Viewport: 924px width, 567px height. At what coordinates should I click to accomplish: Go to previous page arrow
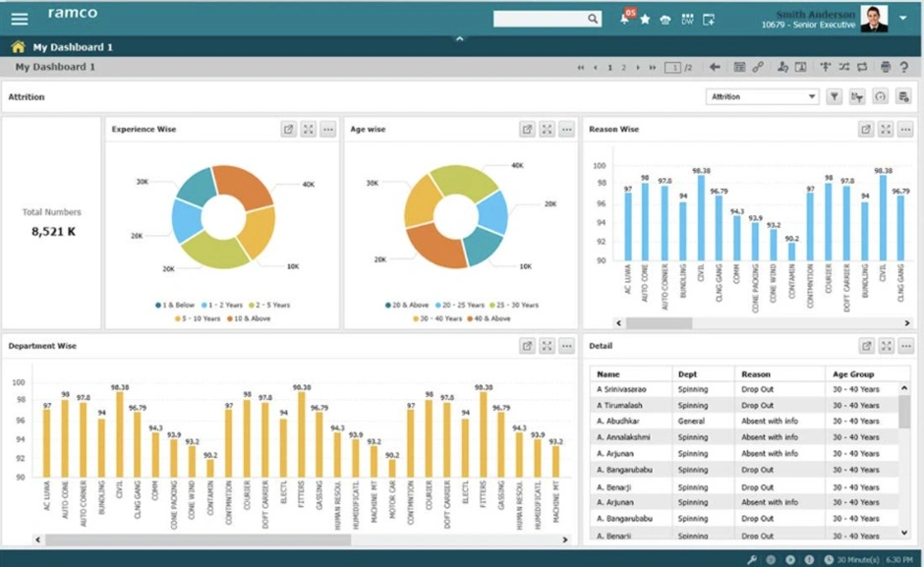[595, 67]
